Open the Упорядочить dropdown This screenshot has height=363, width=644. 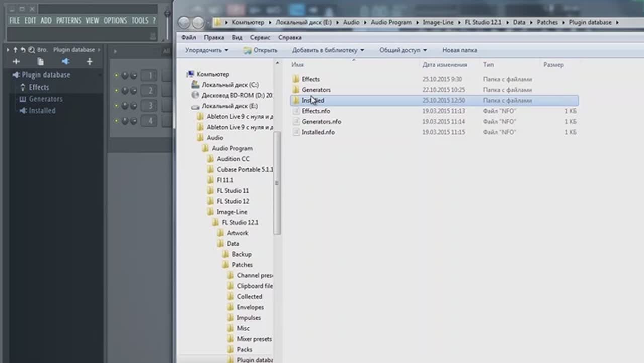(x=206, y=50)
